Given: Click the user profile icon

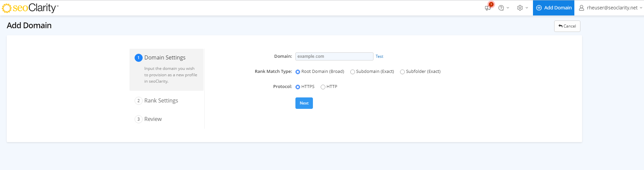Looking at the screenshot, I should coord(581,8).
